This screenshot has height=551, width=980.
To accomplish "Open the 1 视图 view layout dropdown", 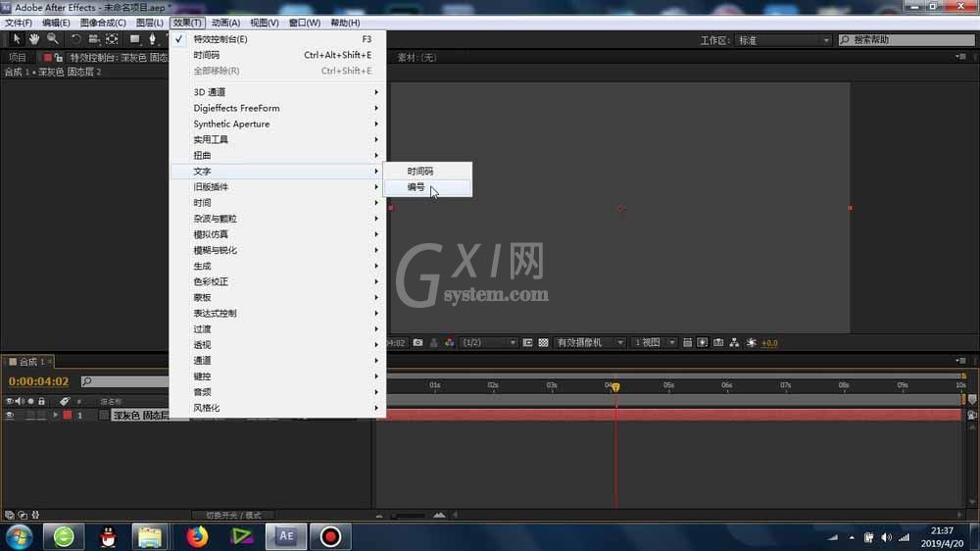I will (655, 343).
